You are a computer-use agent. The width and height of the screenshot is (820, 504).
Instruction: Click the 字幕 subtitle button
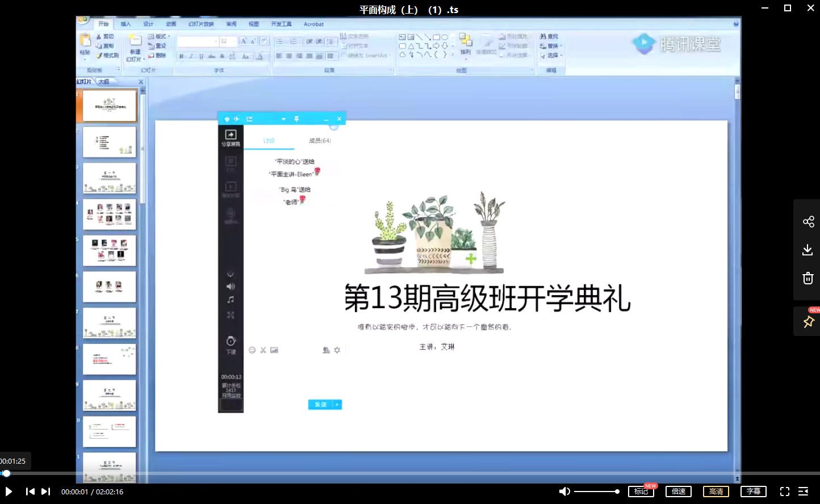tap(754, 492)
